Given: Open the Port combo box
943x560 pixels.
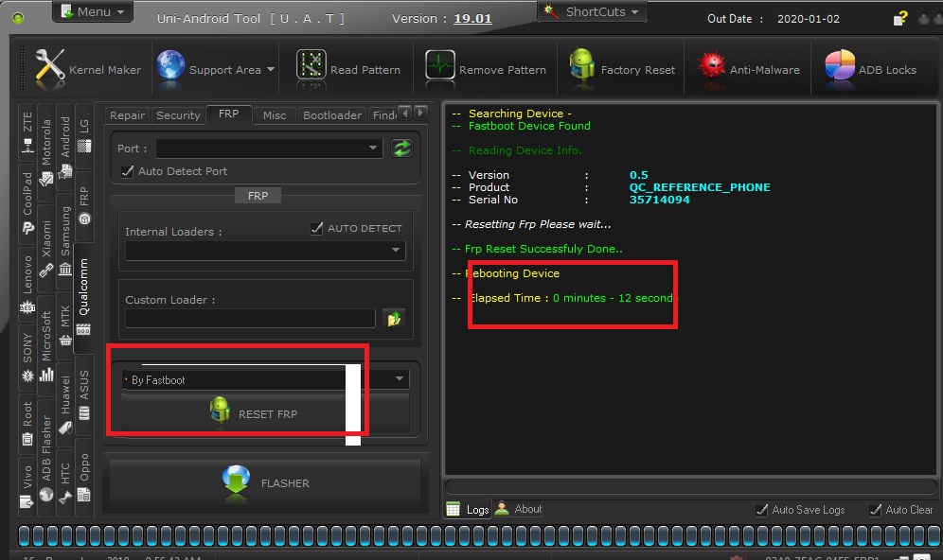Looking at the screenshot, I should 269,148.
